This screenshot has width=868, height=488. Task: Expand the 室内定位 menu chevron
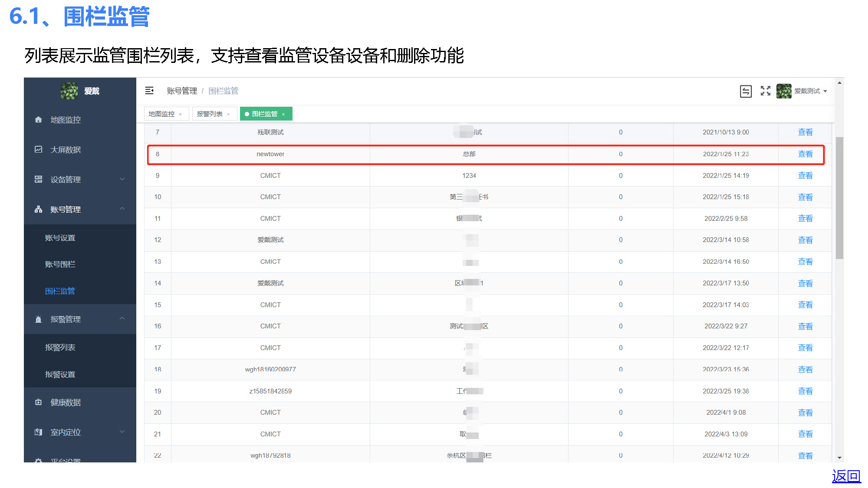(122, 432)
